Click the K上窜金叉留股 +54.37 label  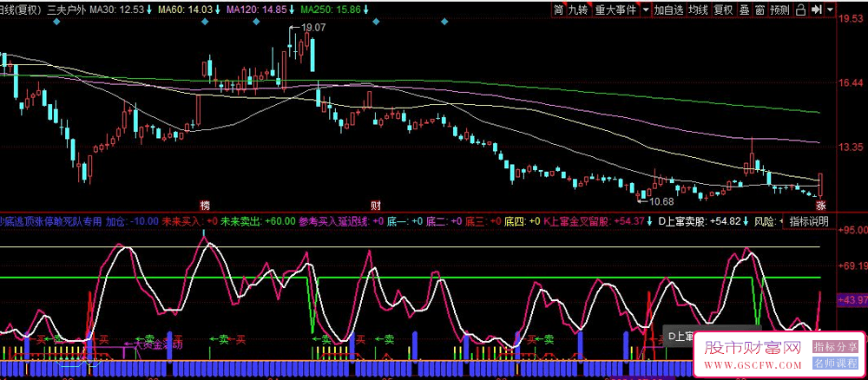594,221
